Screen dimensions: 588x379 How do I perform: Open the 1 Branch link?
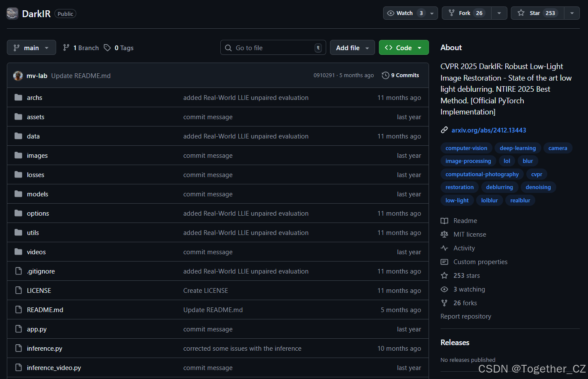pyautogui.click(x=81, y=48)
